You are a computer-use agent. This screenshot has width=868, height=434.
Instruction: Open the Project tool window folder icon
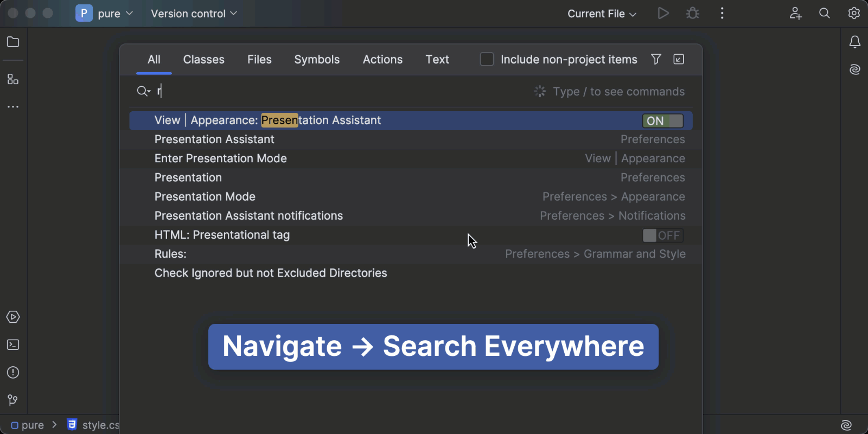click(13, 42)
